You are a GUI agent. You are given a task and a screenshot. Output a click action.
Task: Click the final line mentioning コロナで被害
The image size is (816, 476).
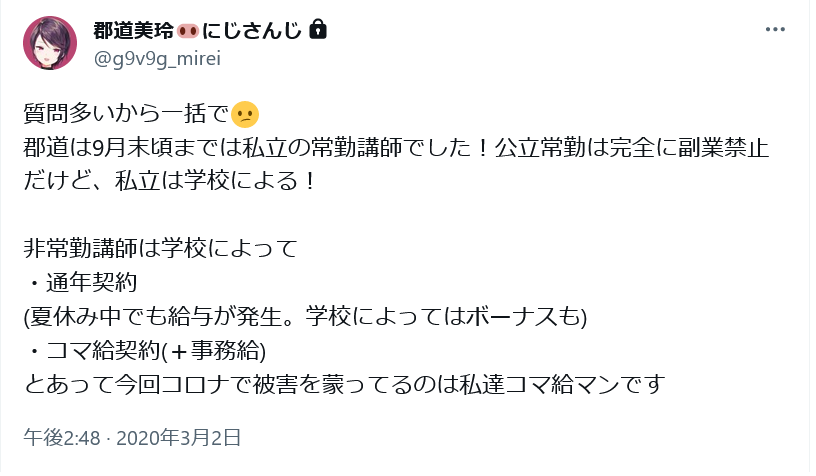(x=345, y=384)
